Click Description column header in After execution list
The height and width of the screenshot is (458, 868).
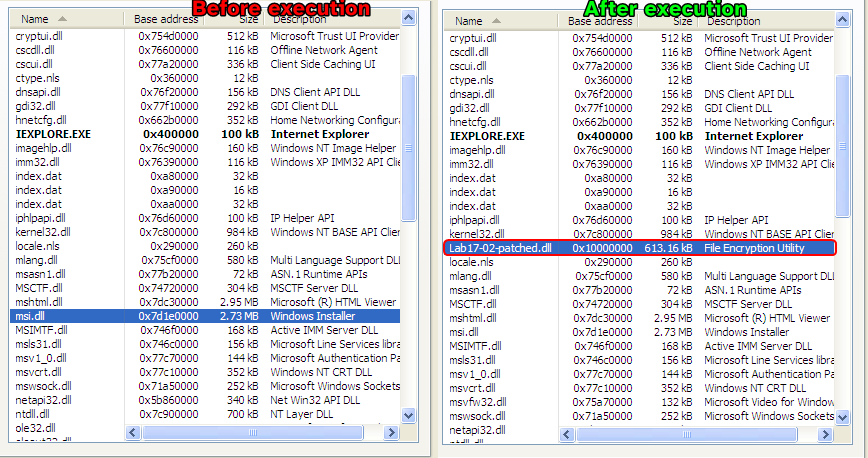pos(740,20)
